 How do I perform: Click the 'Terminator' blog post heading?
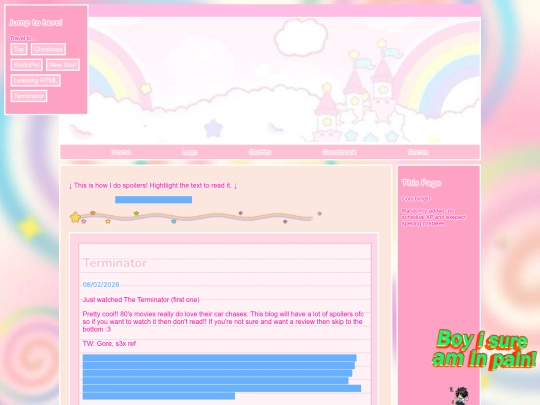tap(115, 263)
